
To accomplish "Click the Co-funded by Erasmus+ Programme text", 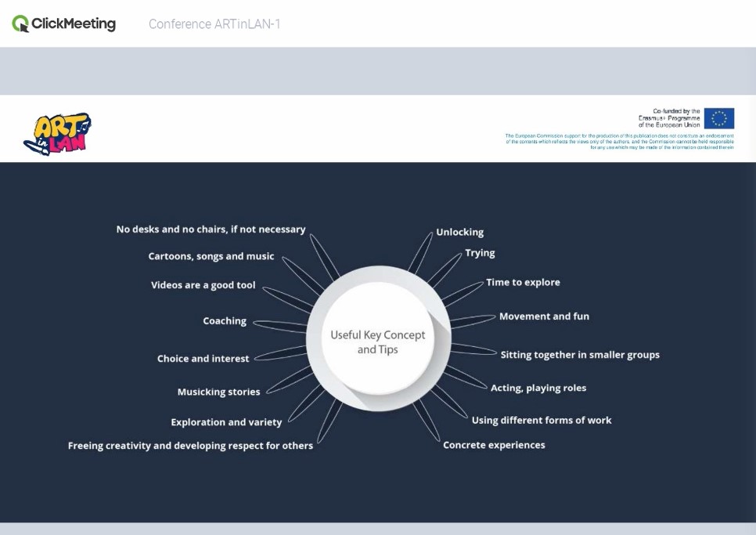I will tap(669, 117).
